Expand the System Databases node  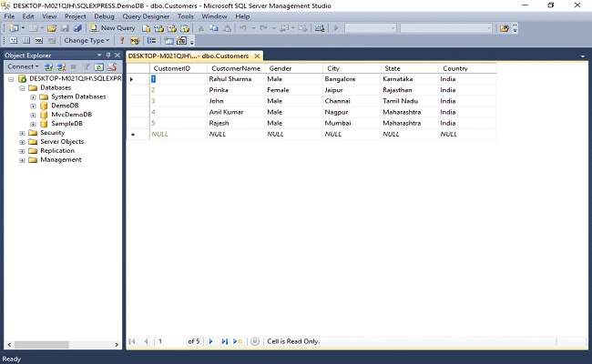coord(33,97)
